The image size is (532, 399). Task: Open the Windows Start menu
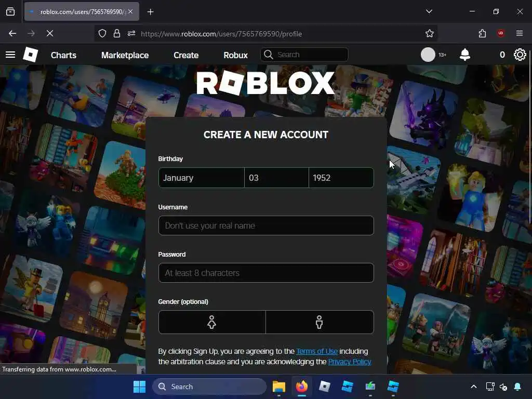pos(139,387)
